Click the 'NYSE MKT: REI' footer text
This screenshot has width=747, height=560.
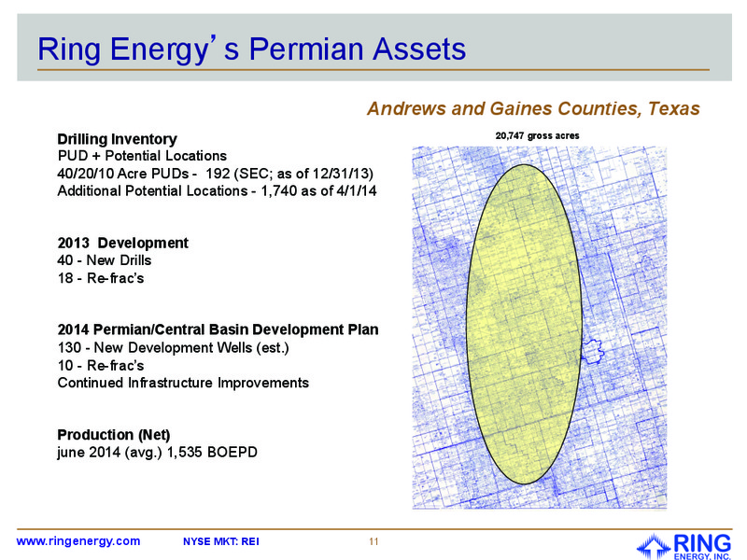point(221,541)
